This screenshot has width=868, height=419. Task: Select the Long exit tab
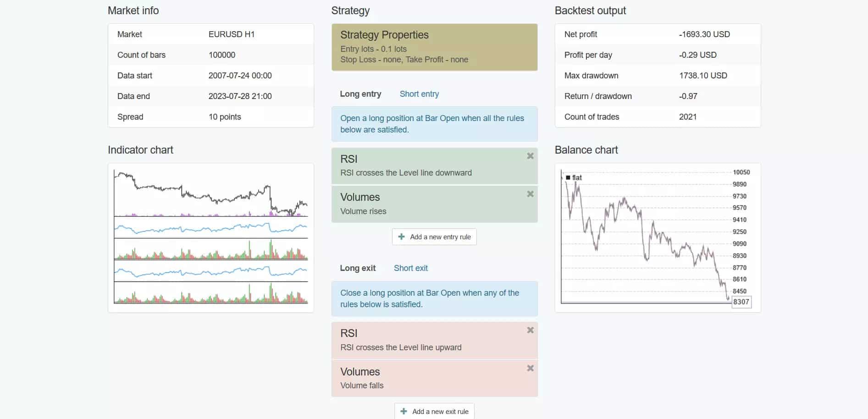pos(358,268)
